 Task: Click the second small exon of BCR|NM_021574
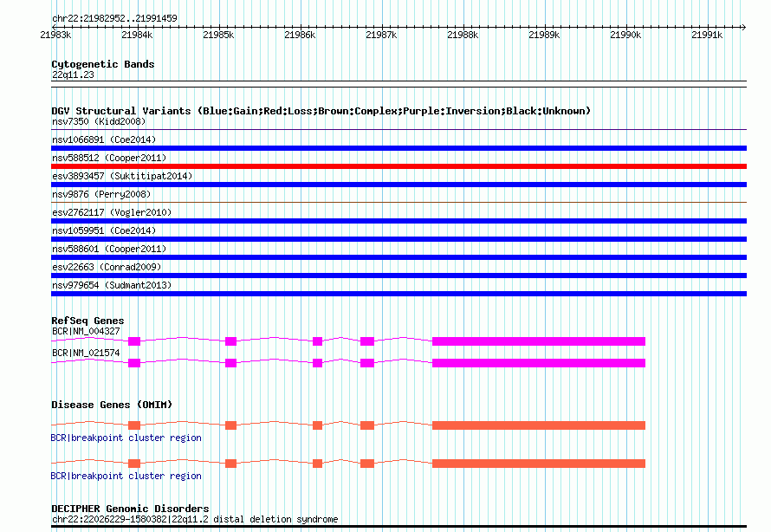230,363
